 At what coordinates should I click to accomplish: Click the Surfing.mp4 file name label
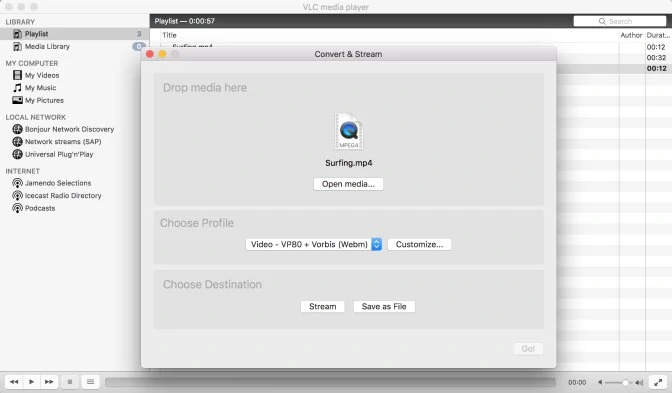click(x=348, y=163)
